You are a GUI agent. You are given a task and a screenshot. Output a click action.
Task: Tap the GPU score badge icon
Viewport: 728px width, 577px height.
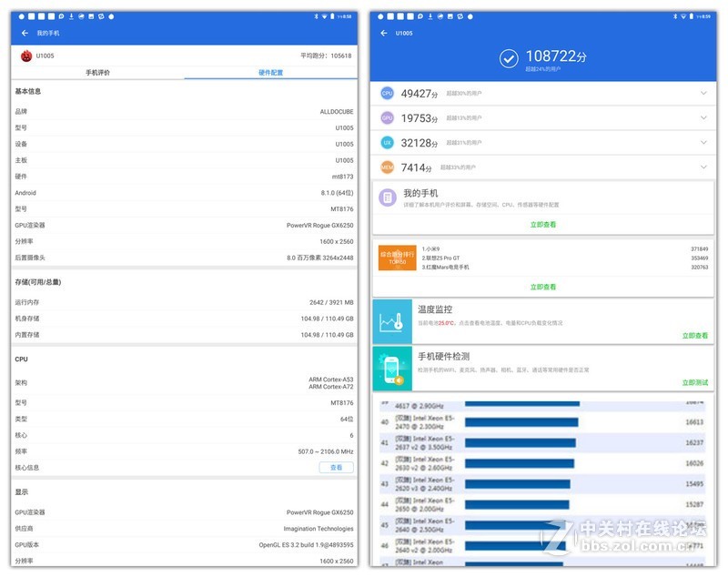coord(386,117)
